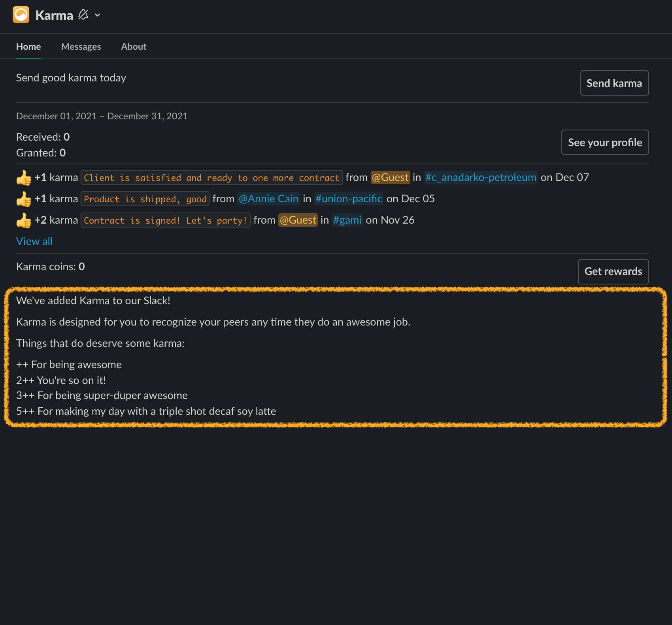Switch to the Messages tab
The height and width of the screenshot is (625, 672).
81,47
